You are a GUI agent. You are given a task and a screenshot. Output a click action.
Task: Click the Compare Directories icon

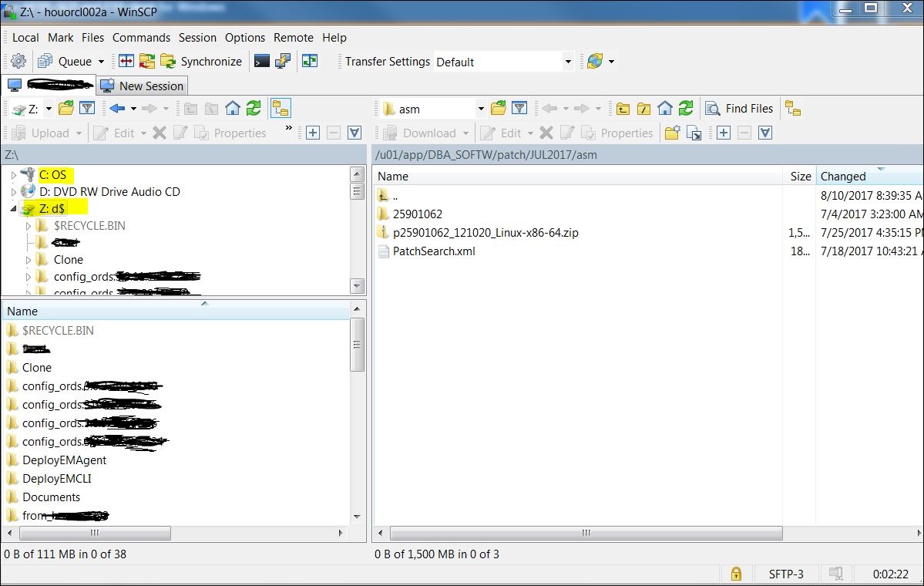pyautogui.click(x=126, y=62)
